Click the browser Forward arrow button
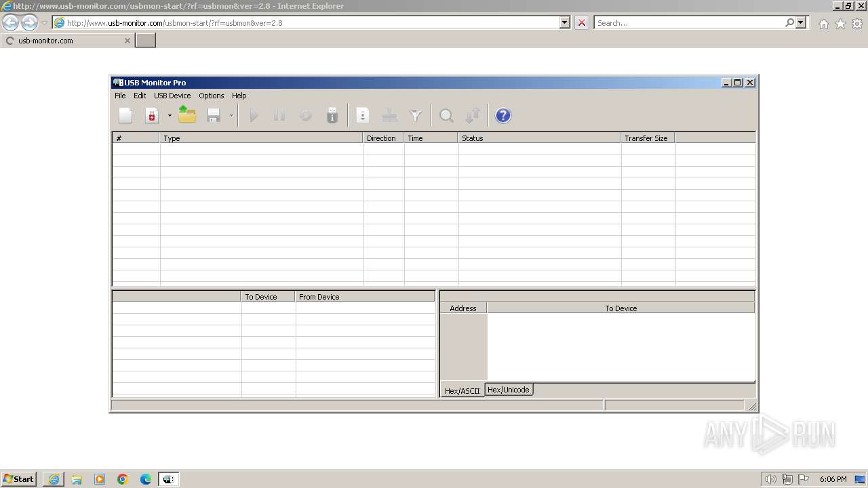This screenshot has width=868, height=488. (29, 22)
